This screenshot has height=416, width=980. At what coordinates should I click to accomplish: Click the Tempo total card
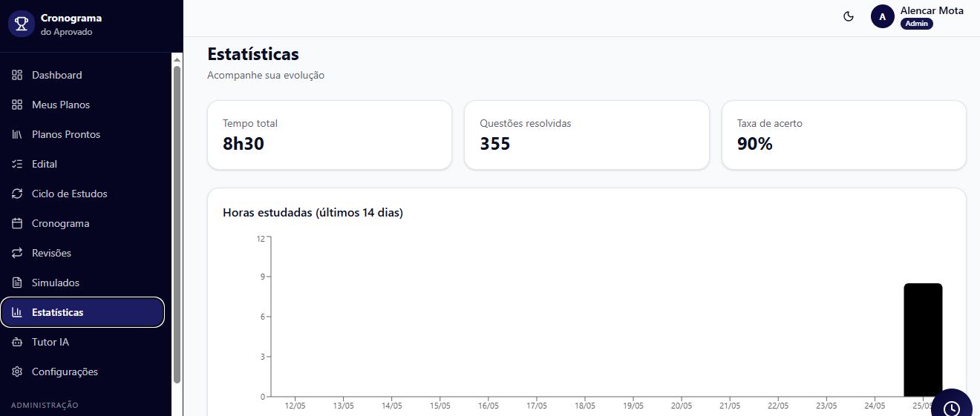click(330, 135)
